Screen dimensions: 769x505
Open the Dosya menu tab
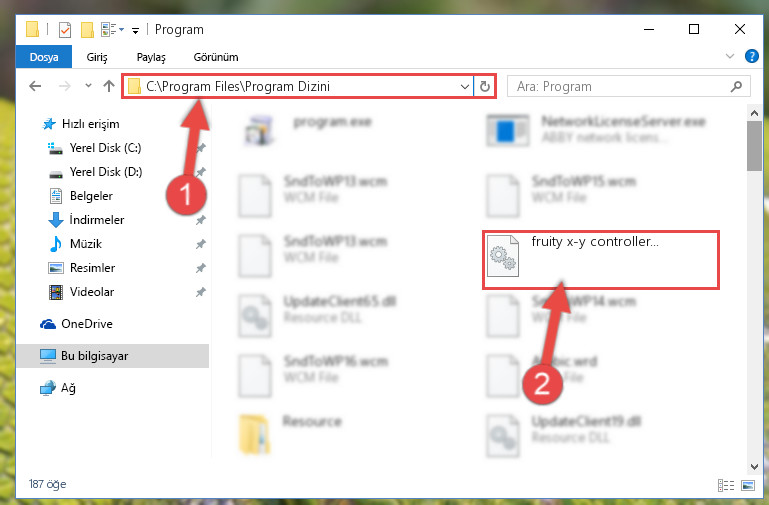[x=44, y=57]
